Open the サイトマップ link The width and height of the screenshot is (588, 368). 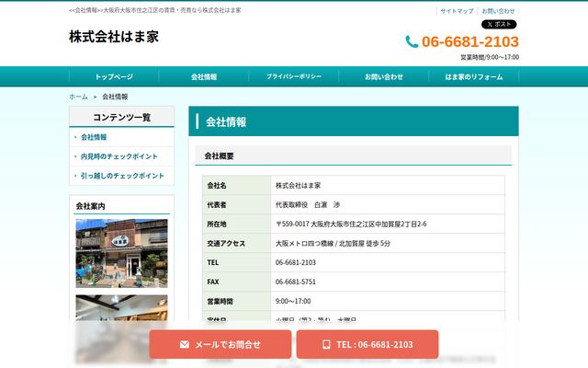pyautogui.click(x=457, y=11)
